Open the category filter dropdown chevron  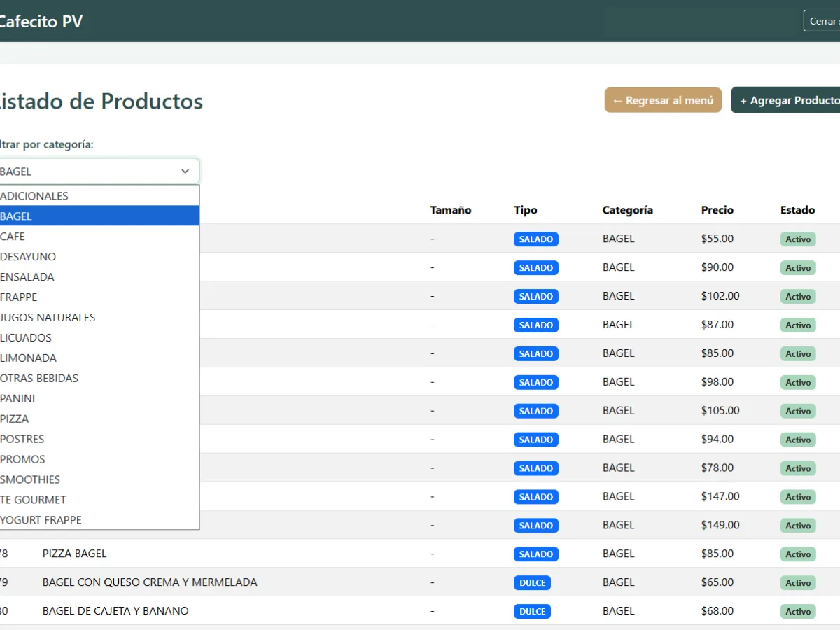coord(185,171)
